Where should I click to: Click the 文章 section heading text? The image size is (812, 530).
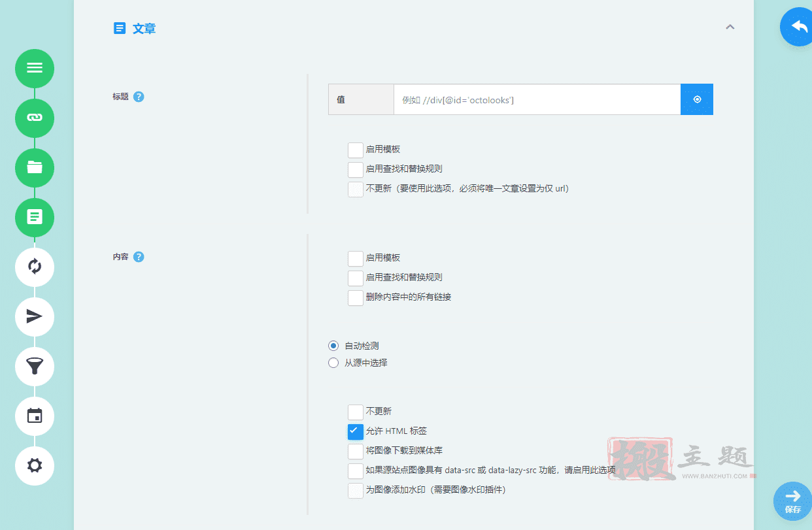click(144, 29)
